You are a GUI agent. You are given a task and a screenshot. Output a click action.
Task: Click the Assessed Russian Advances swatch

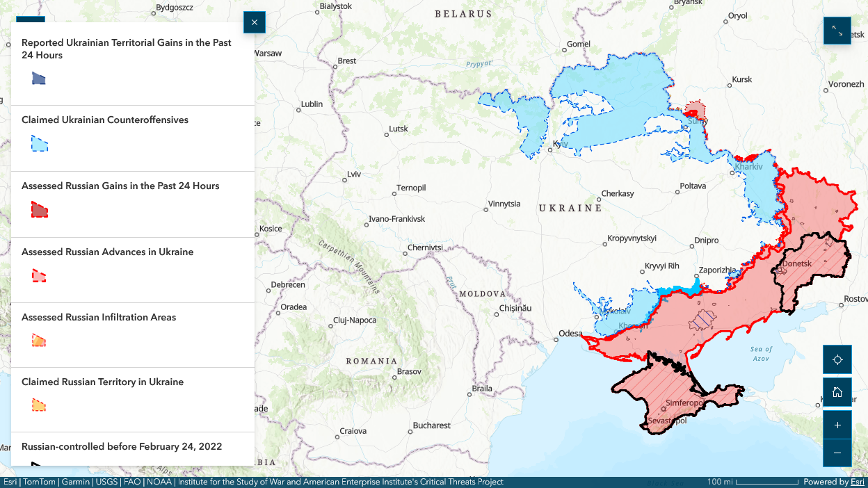point(39,276)
